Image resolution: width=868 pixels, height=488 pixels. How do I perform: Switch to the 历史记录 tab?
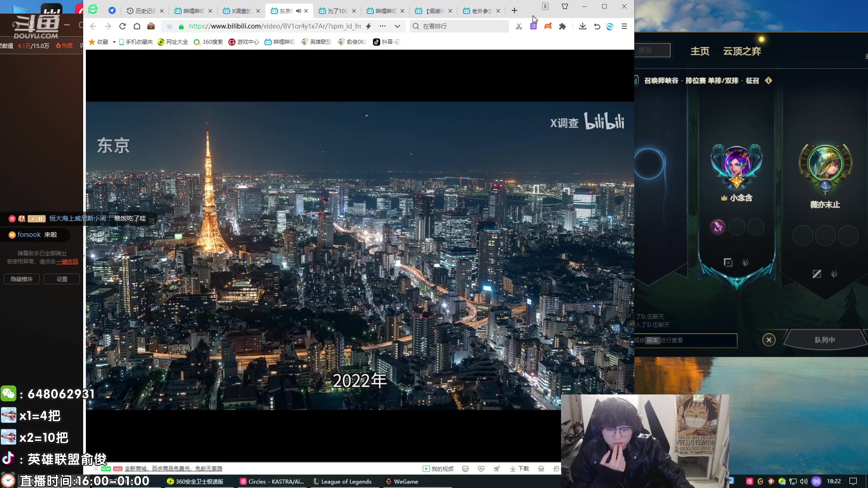click(x=145, y=11)
